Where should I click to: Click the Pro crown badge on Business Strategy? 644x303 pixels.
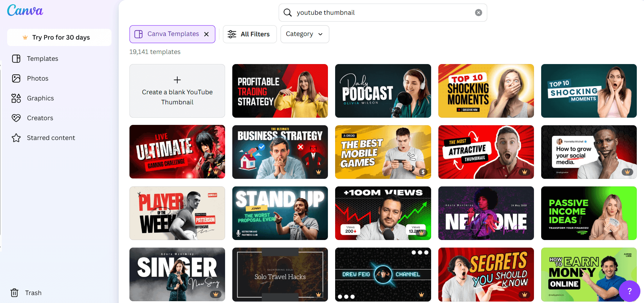319,172
